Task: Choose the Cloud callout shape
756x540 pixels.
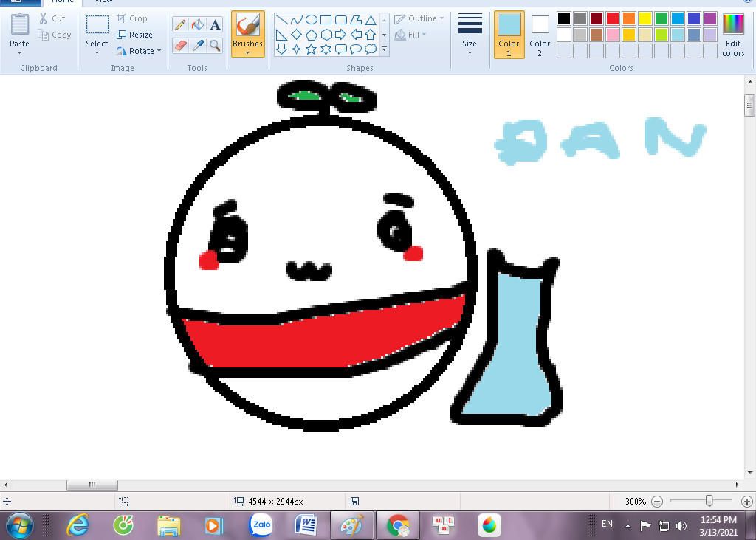Action: pos(371,49)
